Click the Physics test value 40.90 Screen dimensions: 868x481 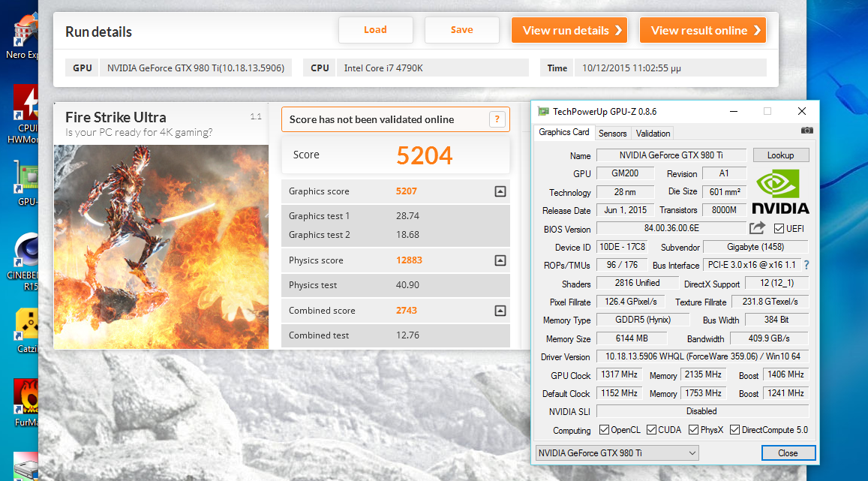(407, 285)
